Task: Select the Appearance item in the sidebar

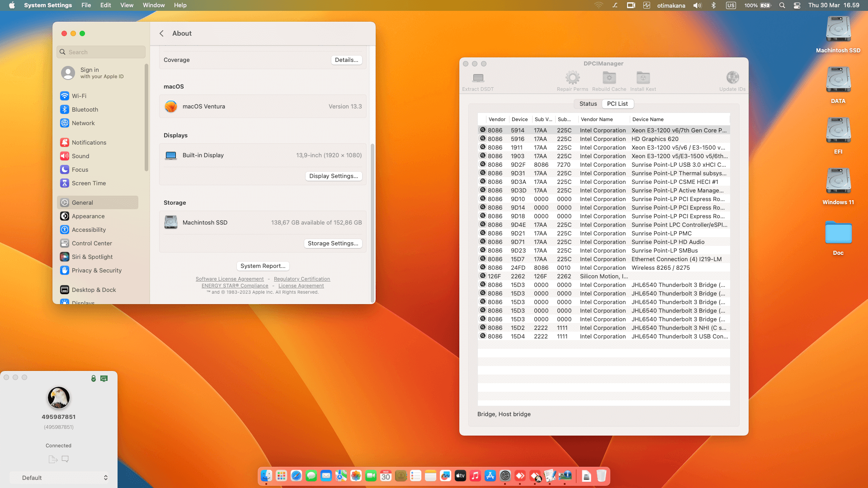Action: tap(88, 216)
